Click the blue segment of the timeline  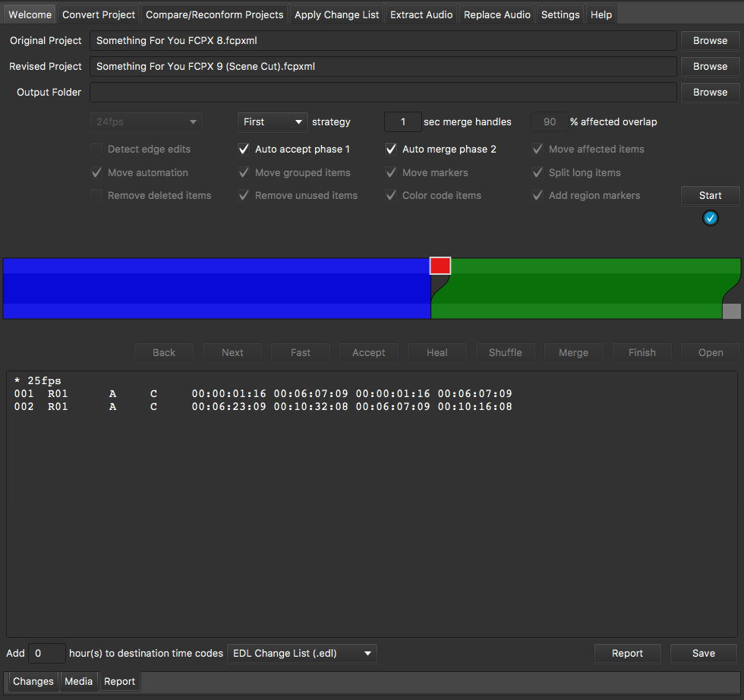pyautogui.click(x=216, y=288)
